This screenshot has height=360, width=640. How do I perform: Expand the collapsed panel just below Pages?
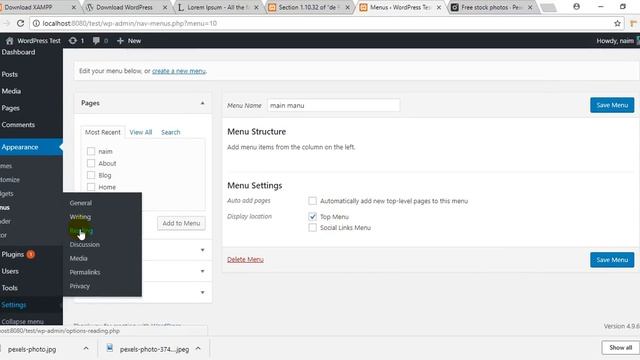(202, 250)
